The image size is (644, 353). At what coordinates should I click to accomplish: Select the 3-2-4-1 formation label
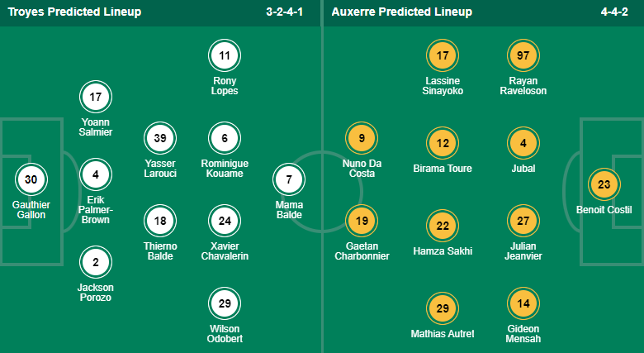(284, 12)
